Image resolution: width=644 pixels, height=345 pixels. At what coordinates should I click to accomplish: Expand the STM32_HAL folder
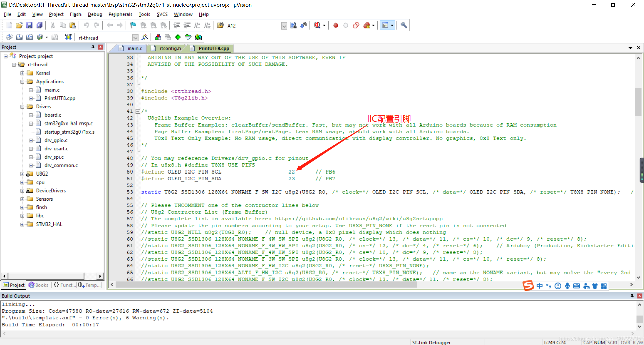click(22, 224)
